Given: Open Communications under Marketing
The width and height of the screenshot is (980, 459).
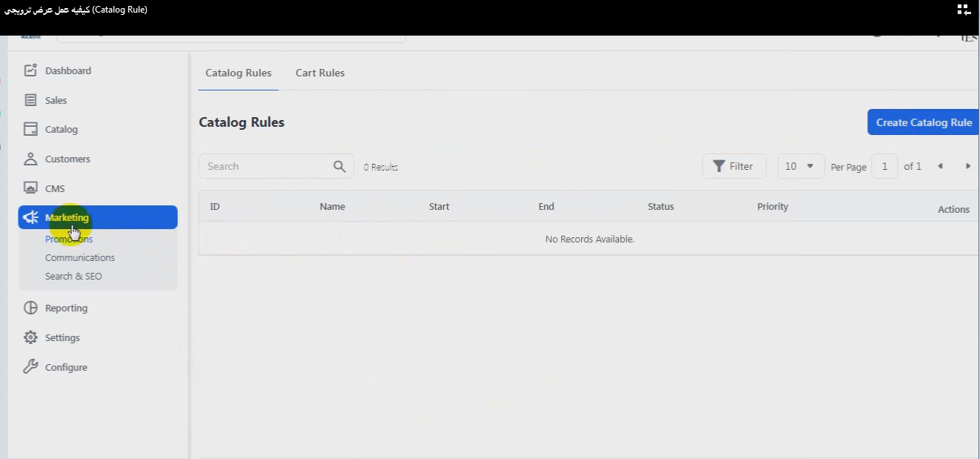Looking at the screenshot, I should [x=80, y=257].
